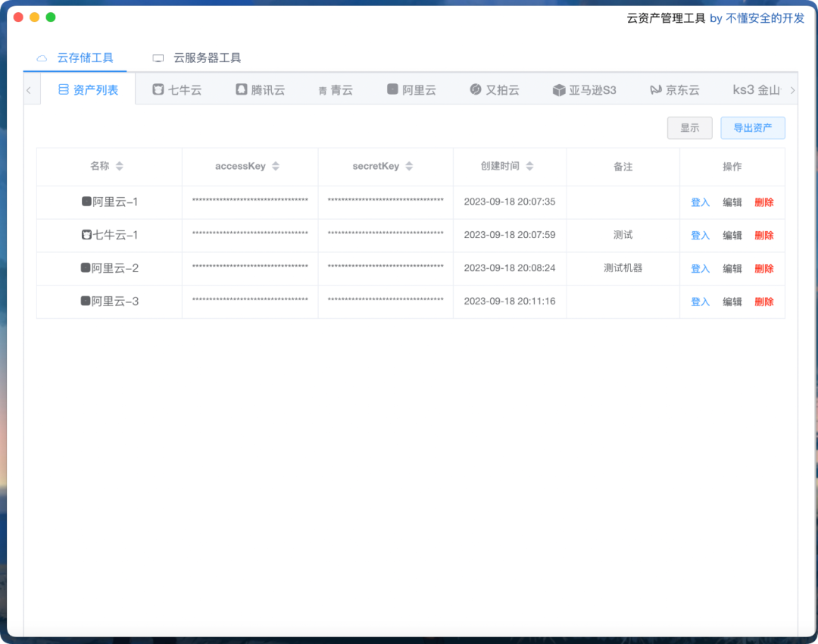Image resolution: width=818 pixels, height=644 pixels.
Task: Log into 阿里云-1 via 登入
Action: [700, 202]
